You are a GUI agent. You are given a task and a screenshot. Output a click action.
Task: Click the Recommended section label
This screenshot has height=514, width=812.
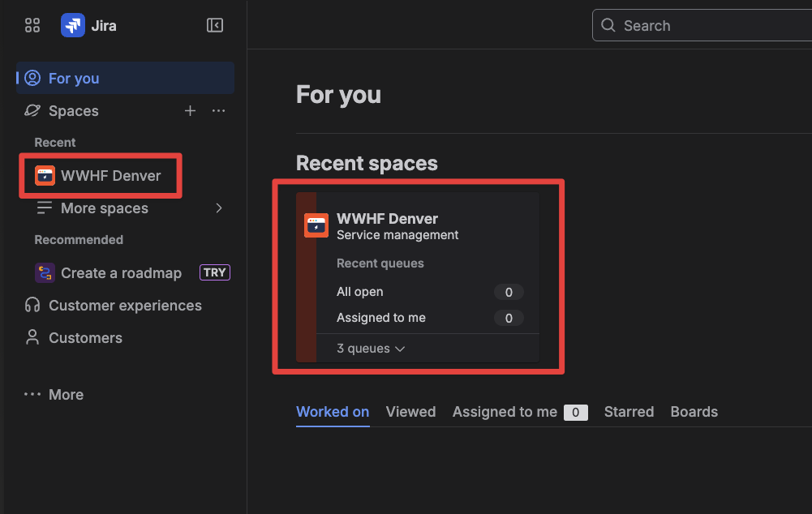click(x=79, y=240)
